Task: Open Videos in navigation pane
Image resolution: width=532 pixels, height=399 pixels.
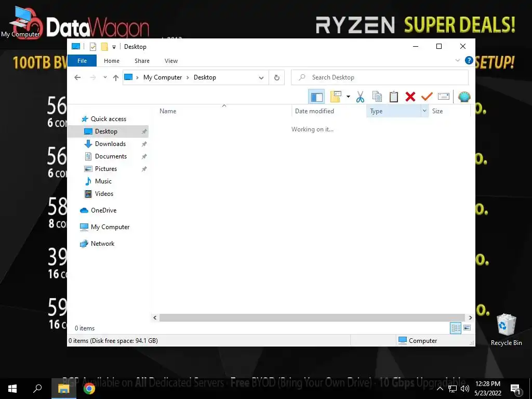Action: 104,194
